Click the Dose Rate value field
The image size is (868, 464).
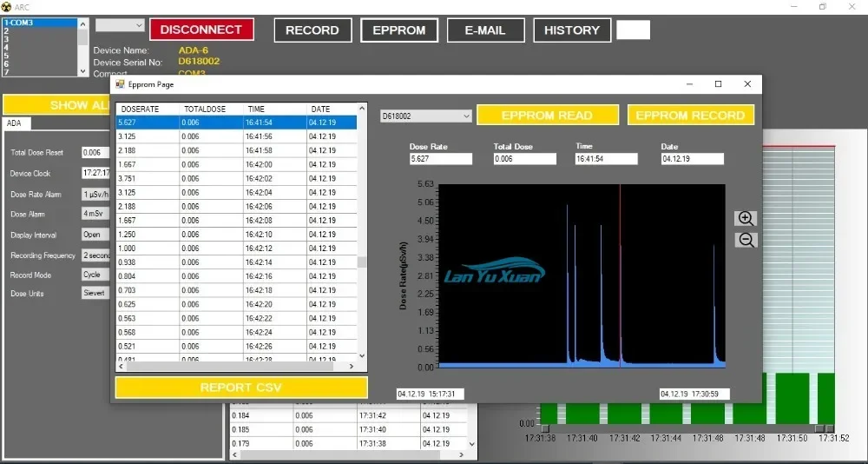(441, 159)
